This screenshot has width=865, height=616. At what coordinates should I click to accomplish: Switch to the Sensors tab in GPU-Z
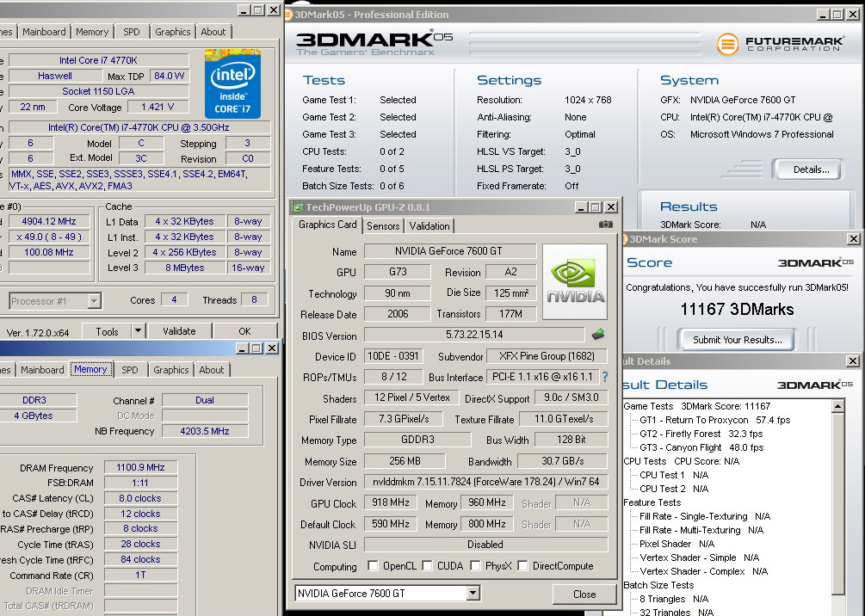click(383, 225)
